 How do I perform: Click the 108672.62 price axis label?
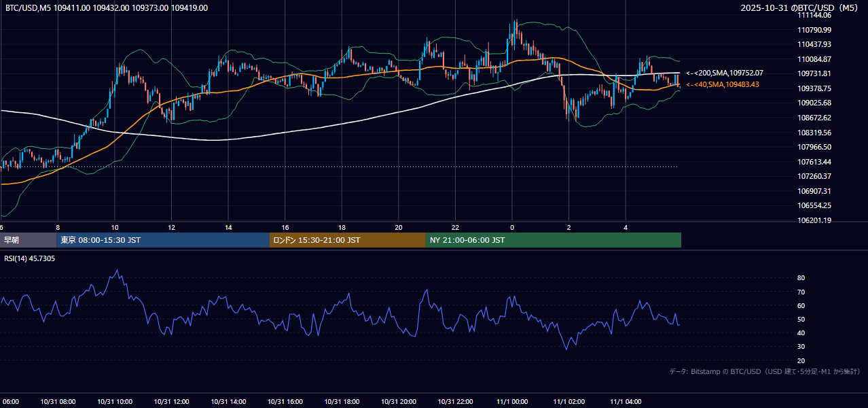[x=814, y=118]
